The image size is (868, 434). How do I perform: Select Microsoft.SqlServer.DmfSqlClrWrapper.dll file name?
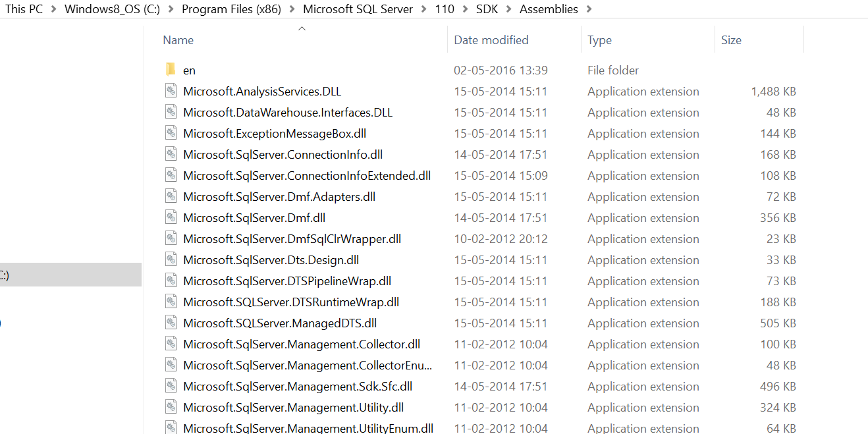click(x=292, y=239)
